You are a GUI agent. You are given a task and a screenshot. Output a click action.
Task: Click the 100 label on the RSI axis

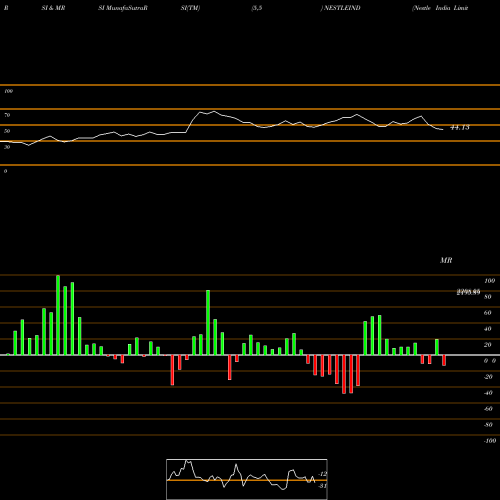click(8, 91)
